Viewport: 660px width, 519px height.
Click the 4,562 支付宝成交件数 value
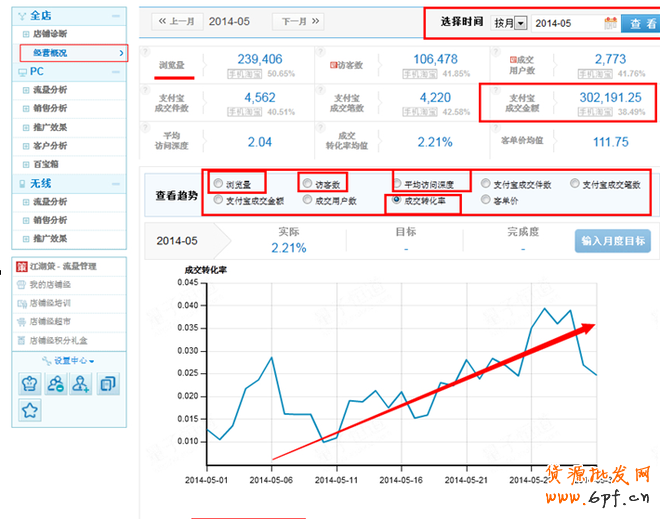(x=260, y=98)
